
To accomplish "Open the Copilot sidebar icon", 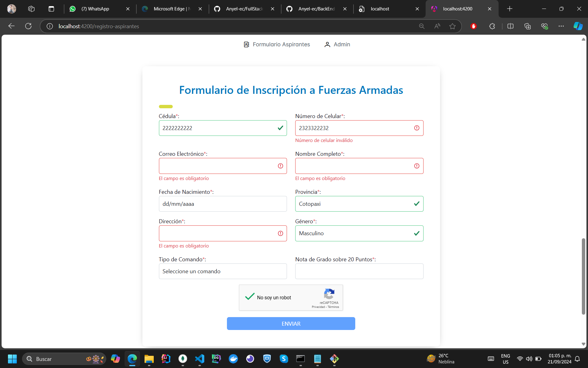I will coord(578,26).
